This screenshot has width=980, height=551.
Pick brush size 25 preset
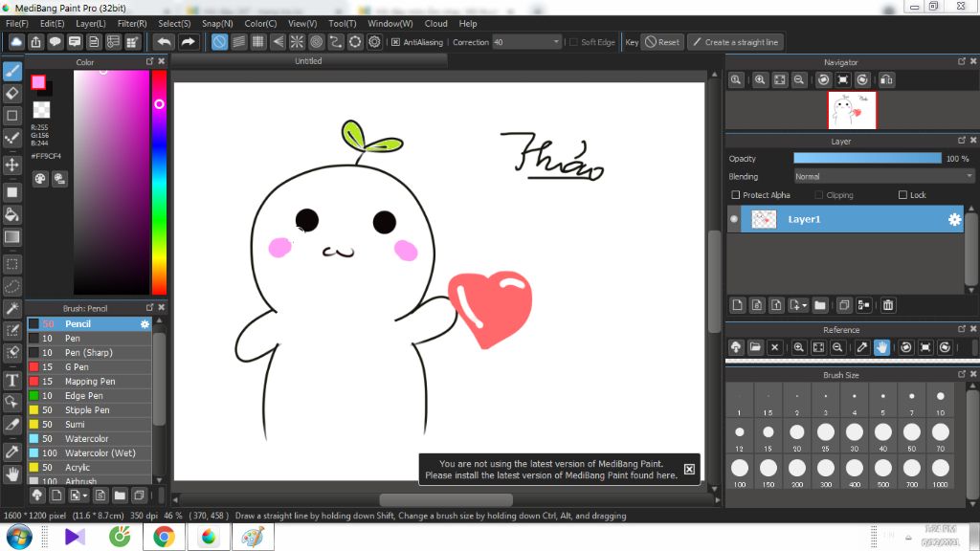pyautogui.click(x=826, y=436)
